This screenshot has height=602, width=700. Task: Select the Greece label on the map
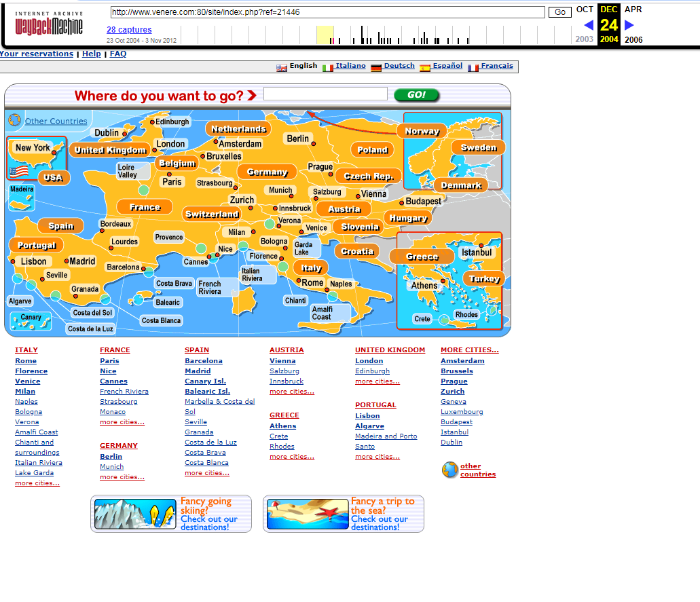click(422, 257)
